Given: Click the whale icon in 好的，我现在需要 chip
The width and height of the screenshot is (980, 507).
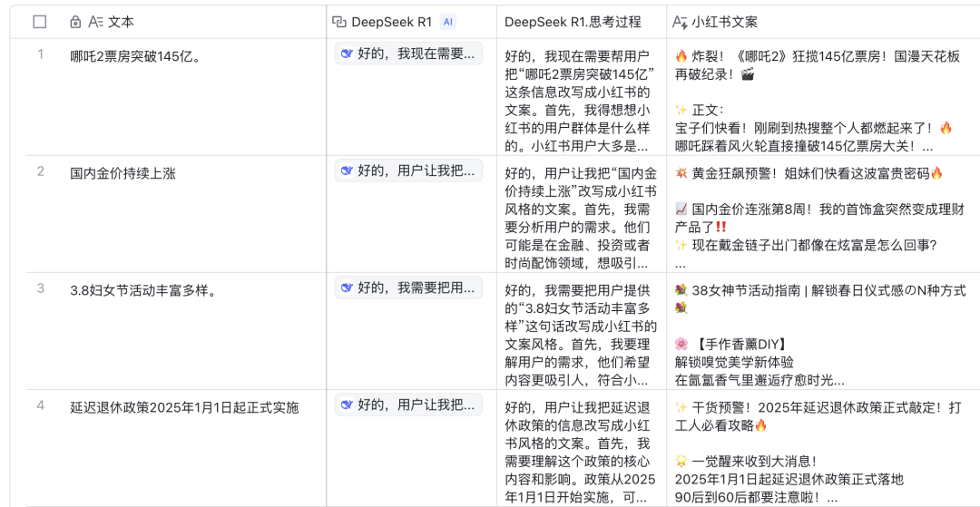Looking at the screenshot, I should [347, 54].
